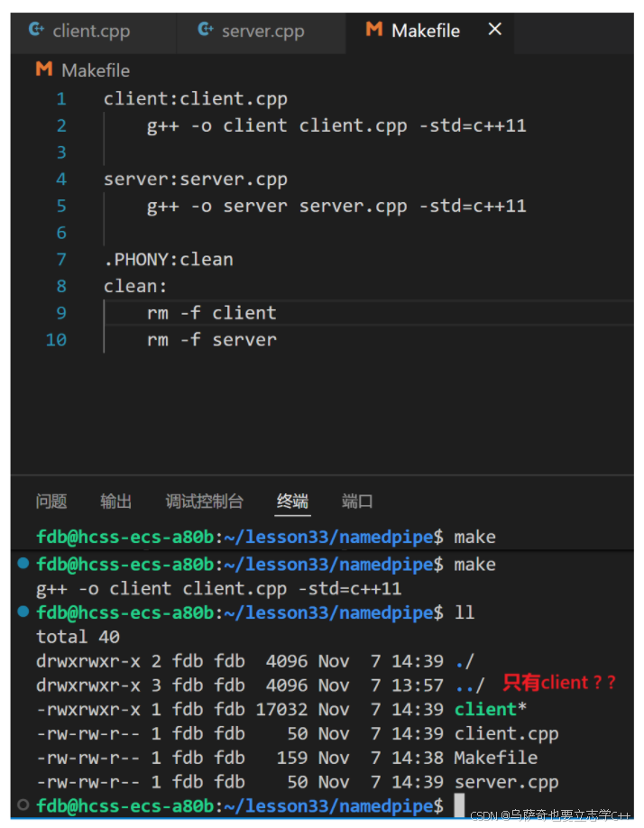Click the 'rm -f server' line
The width and height of the screenshot is (644, 828).
[212, 341]
